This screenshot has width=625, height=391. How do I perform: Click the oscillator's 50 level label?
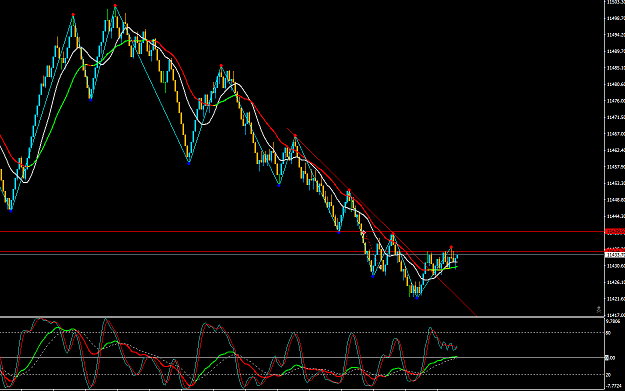pos(608,333)
